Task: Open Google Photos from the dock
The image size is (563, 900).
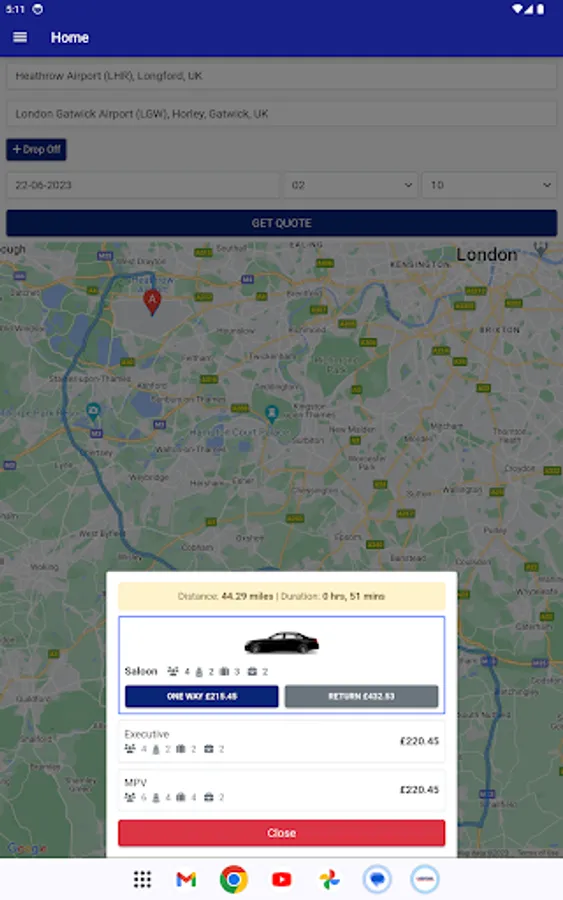Action: coord(329,879)
